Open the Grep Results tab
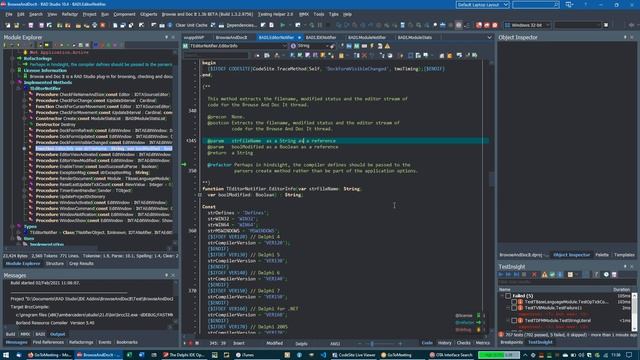The image size is (640, 360). (81, 264)
